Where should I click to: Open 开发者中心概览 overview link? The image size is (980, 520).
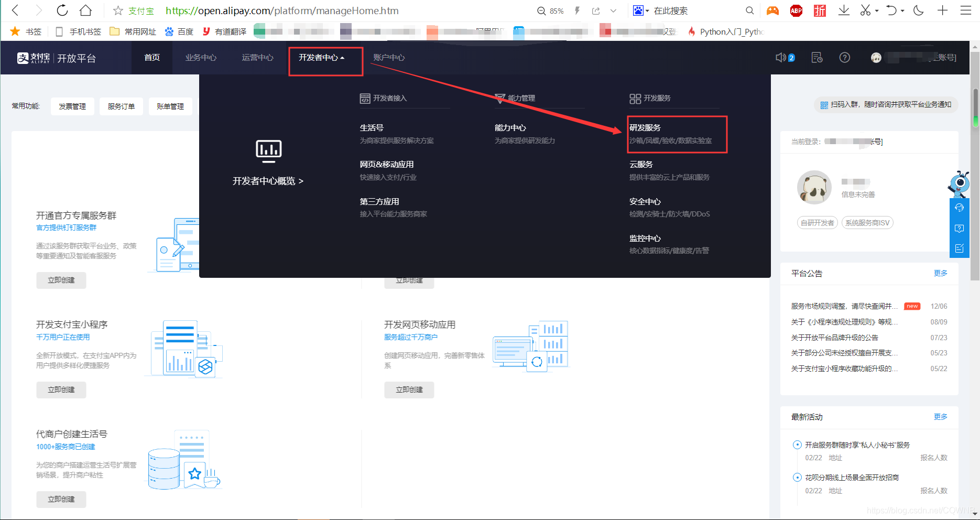click(268, 181)
